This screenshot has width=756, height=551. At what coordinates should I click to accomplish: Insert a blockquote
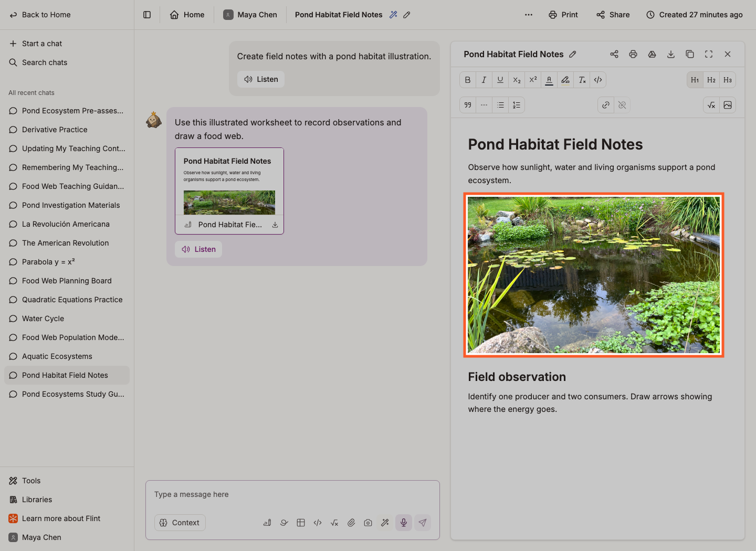tap(468, 105)
